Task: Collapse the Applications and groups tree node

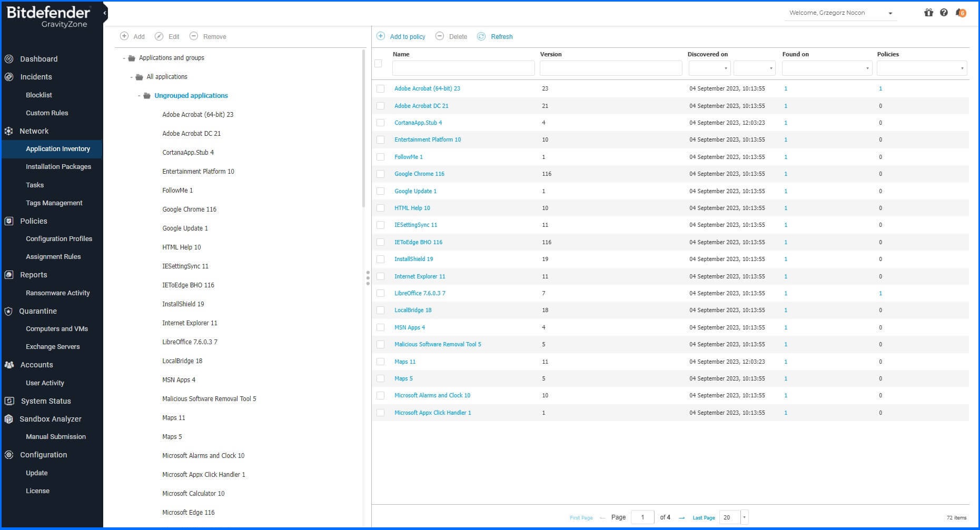Action: pyautogui.click(x=124, y=58)
